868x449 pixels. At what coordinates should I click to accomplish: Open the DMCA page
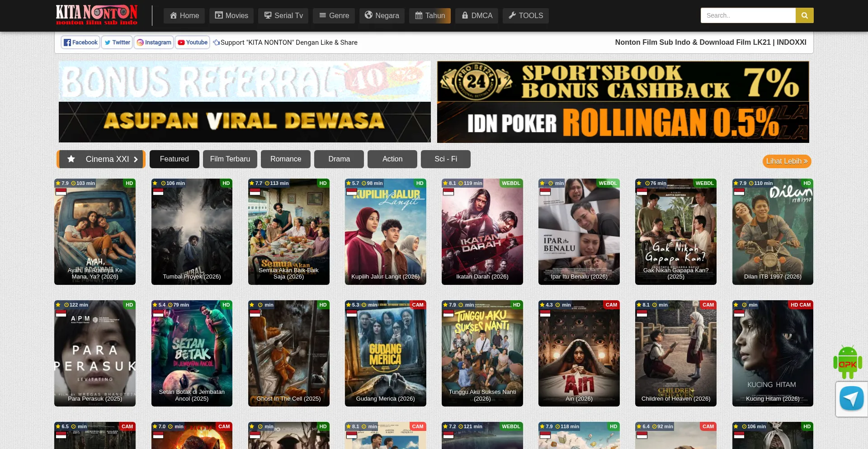click(477, 16)
